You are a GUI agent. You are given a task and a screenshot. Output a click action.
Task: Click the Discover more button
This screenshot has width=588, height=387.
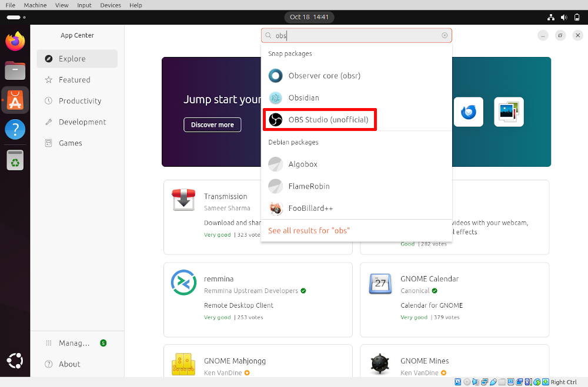click(212, 124)
